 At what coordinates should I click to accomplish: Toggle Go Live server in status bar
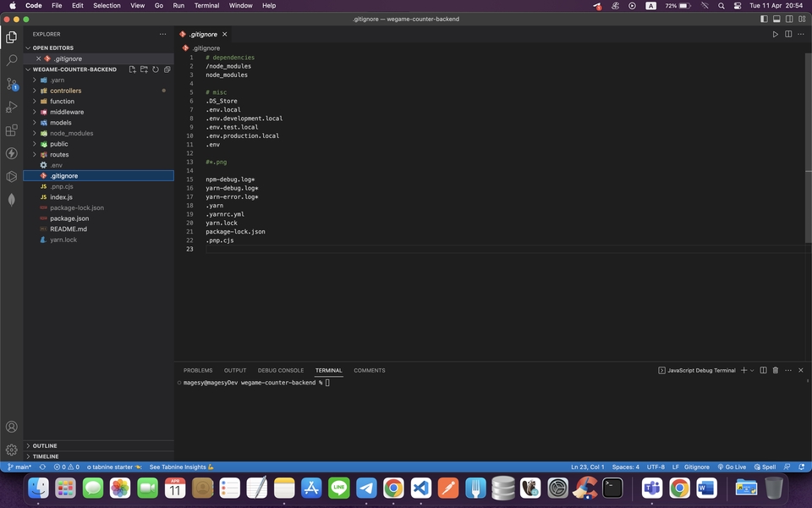tap(732, 467)
